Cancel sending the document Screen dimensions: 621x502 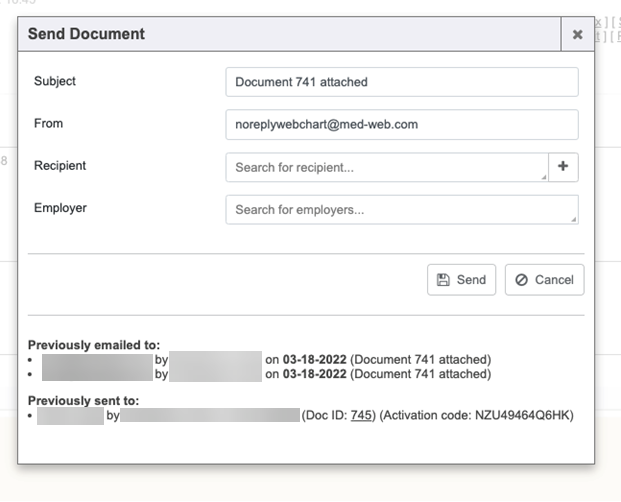point(544,280)
